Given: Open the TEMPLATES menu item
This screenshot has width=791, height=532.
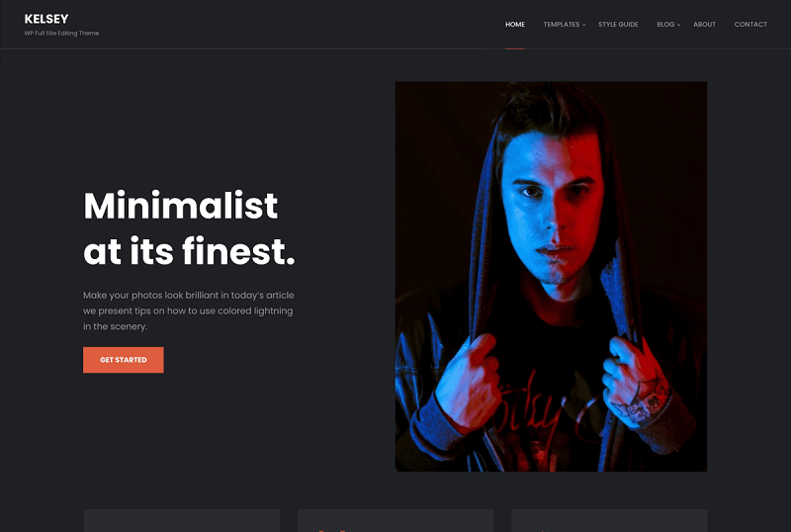Looking at the screenshot, I should tap(562, 25).
